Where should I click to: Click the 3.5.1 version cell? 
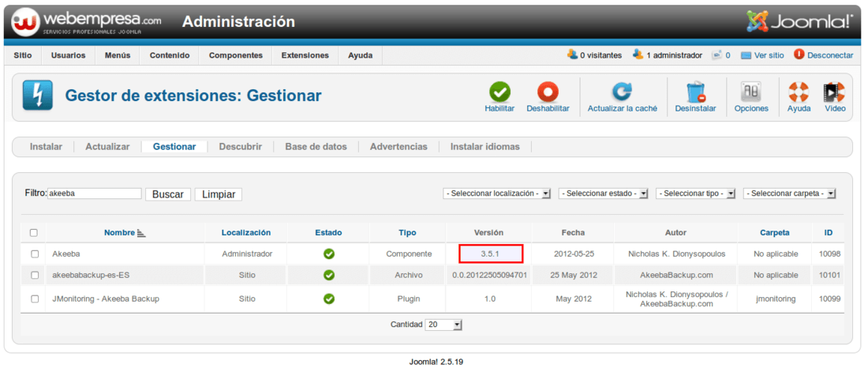click(491, 254)
